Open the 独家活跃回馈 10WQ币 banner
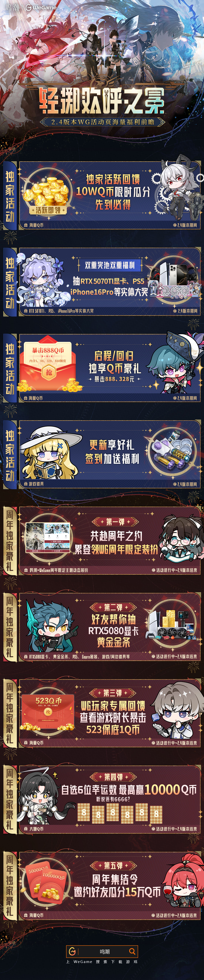The image size is (204, 980). point(110,195)
